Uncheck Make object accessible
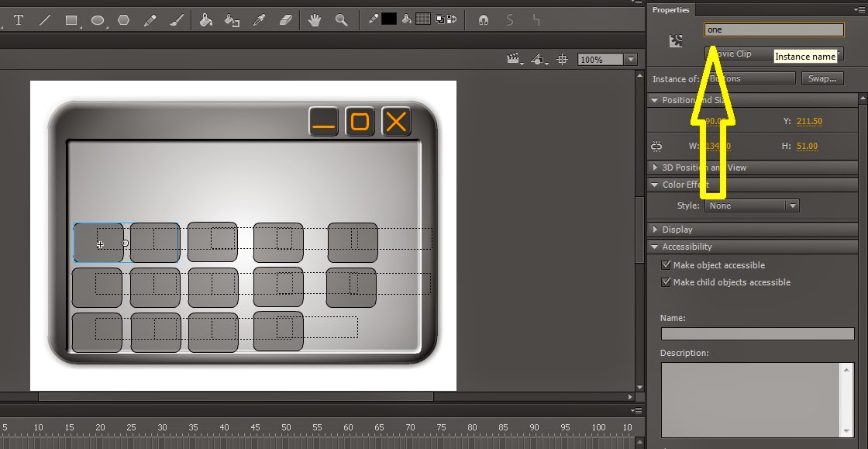The height and width of the screenshot is (449, 868). pos(666,265)
